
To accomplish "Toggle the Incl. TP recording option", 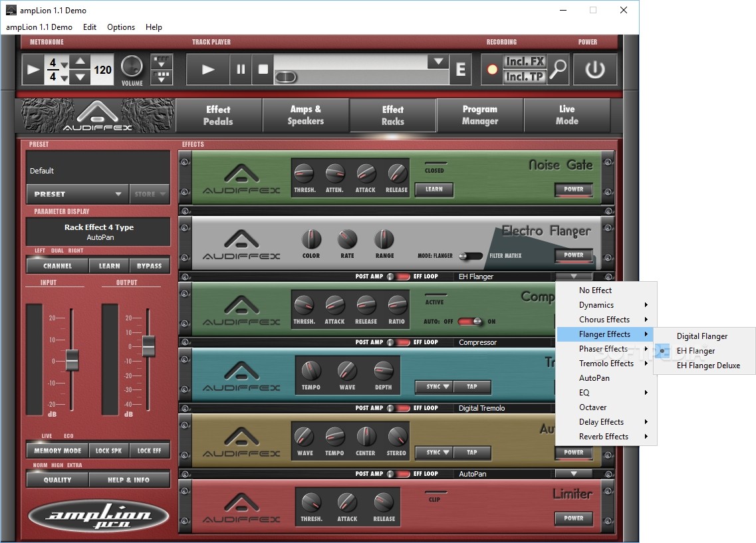I will pyautogui.click(x=525, y=76).
